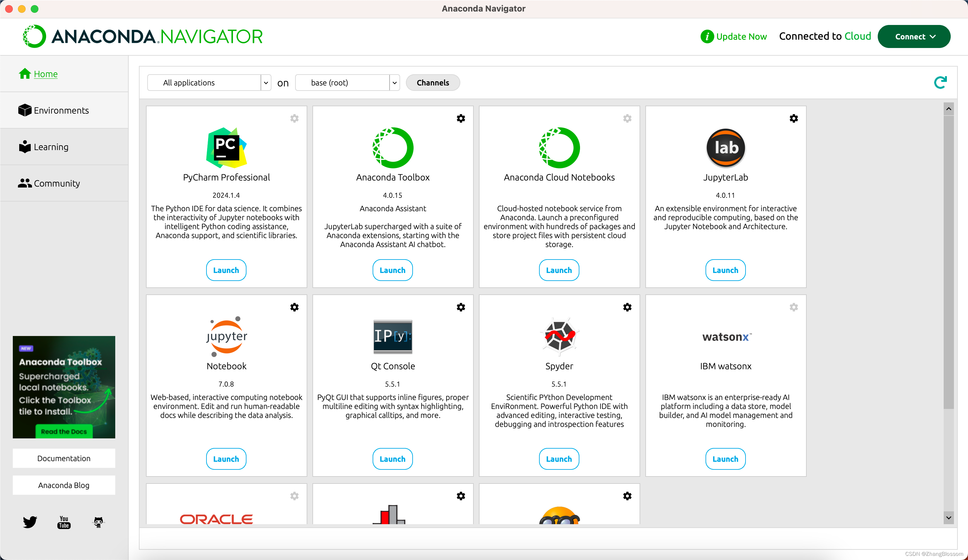Open IBM watsonx platform
The height and width of the screenshot is (560, 968).
725,459
